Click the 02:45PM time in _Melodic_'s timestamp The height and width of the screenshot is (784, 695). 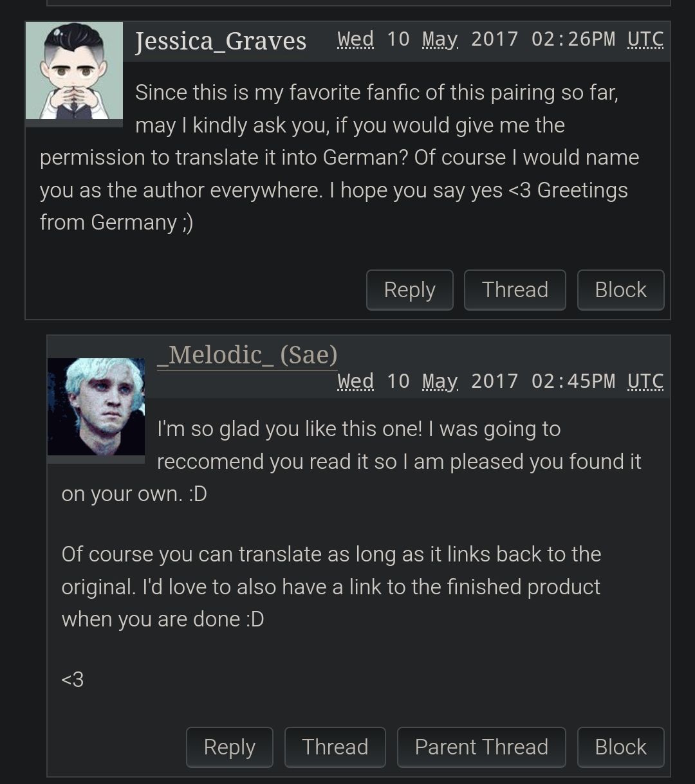click(x=573, y=381)
